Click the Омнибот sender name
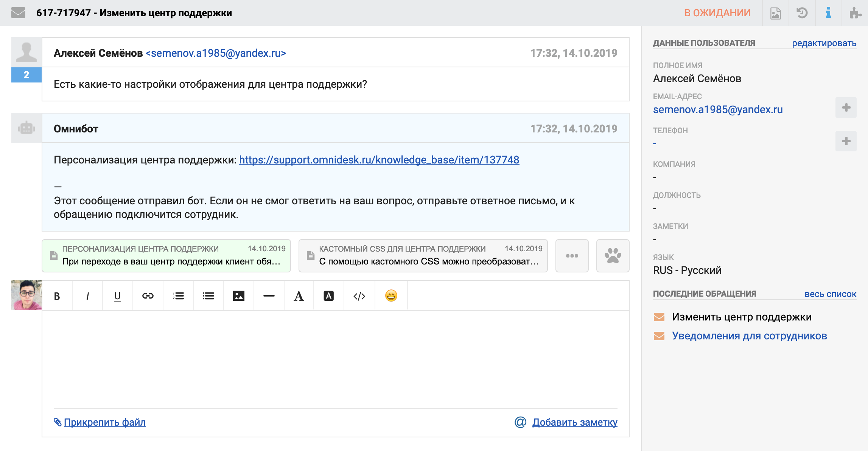The width and height of the screenshot is (868, 451). click(x=76, y=129)
